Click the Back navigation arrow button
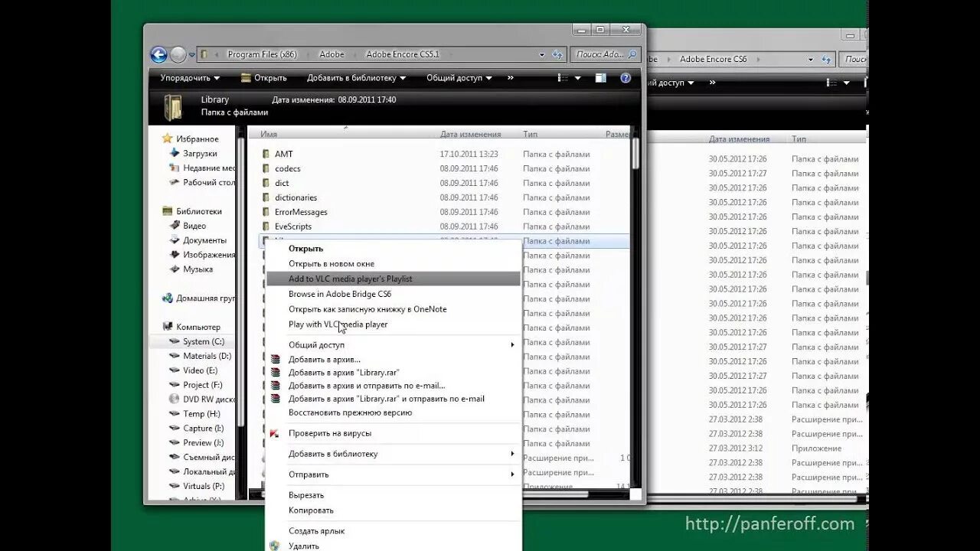 pyautogui.click(x=158, y=54)
